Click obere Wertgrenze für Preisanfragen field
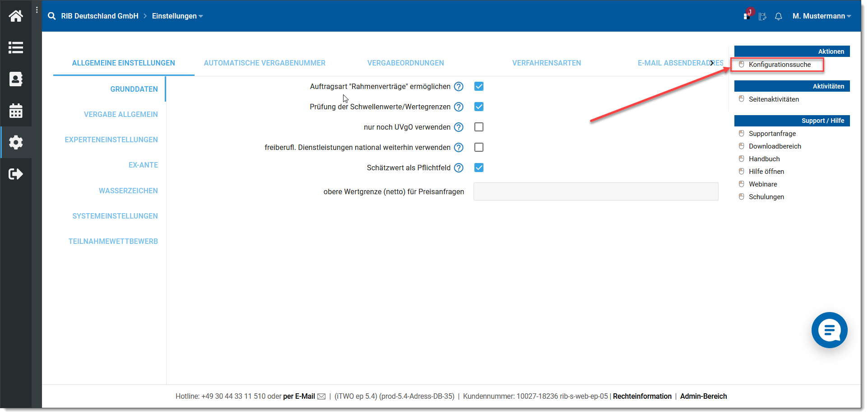This screenshot has height=415, width=868. [596, 191]
